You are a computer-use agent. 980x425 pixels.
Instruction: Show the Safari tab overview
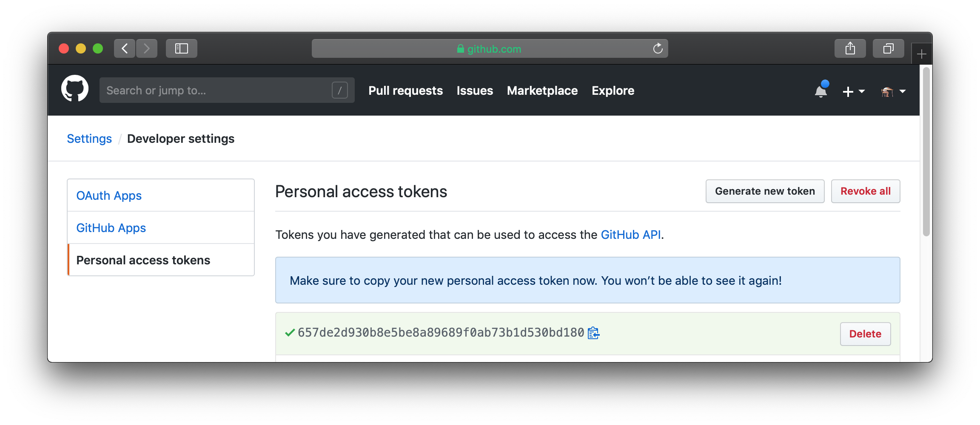(888, 48)
